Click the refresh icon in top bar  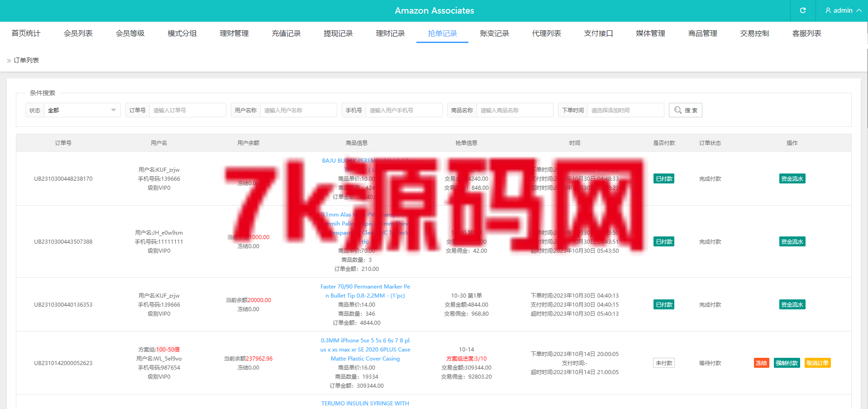coord(802,10)
